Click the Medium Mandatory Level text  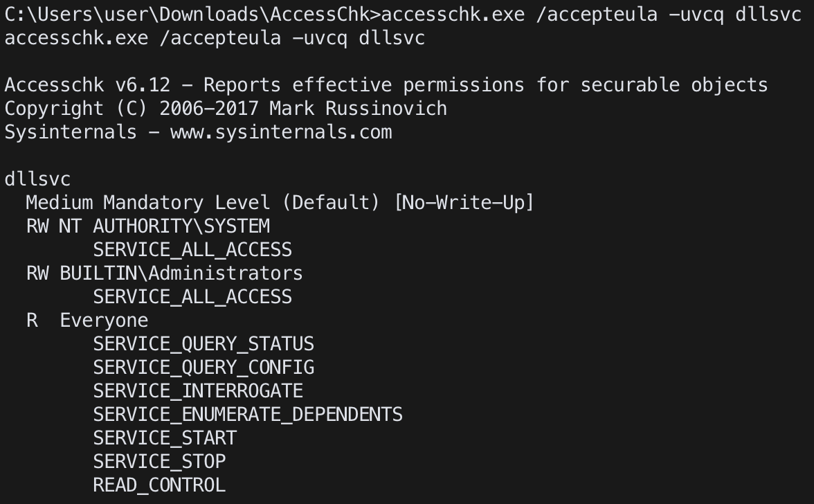pos(148,202)
